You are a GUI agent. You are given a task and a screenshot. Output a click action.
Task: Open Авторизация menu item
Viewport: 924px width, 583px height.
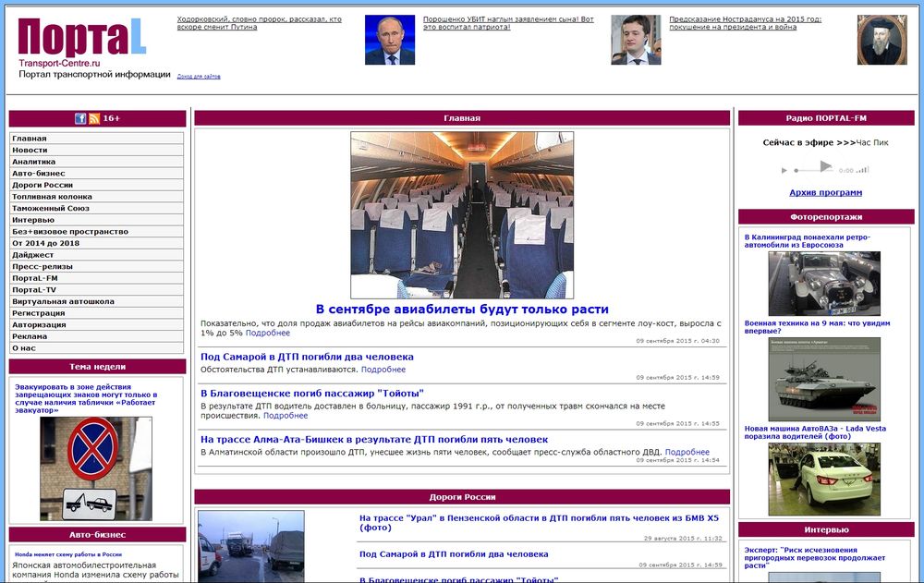click(97, 325)
